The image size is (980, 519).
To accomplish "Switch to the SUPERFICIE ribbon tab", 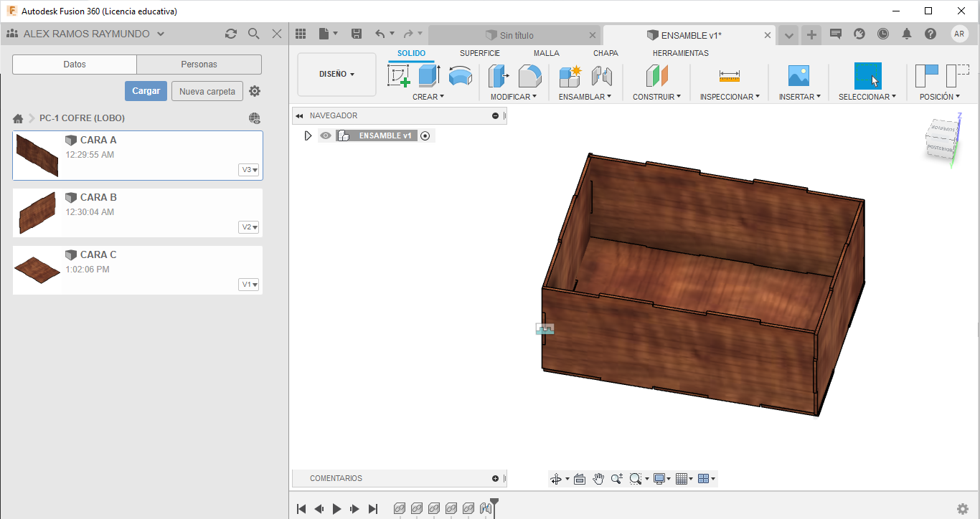I will pyautogui.click(x=479, y=53).
